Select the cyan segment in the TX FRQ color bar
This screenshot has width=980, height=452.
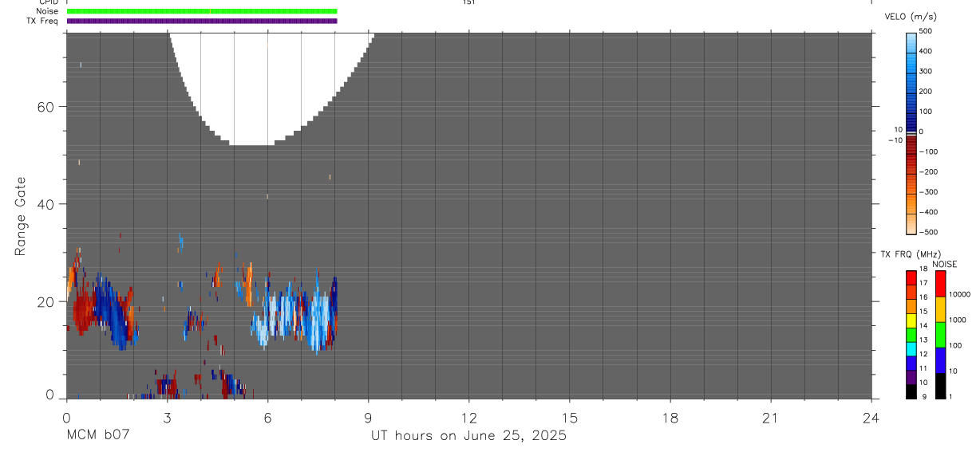(911, 349)
